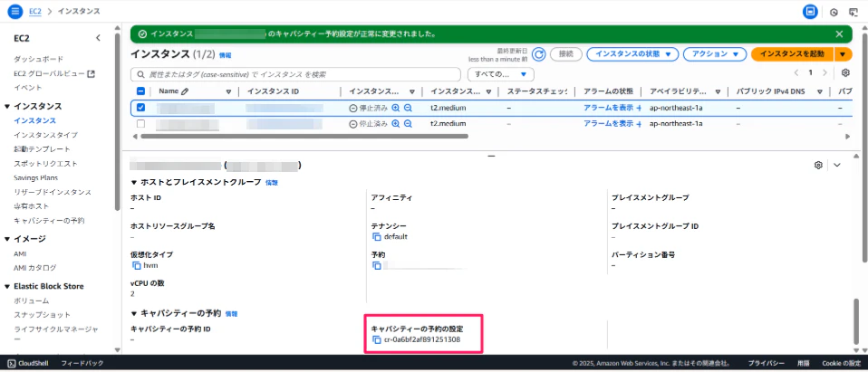Open table preferences gear icon

845,72
